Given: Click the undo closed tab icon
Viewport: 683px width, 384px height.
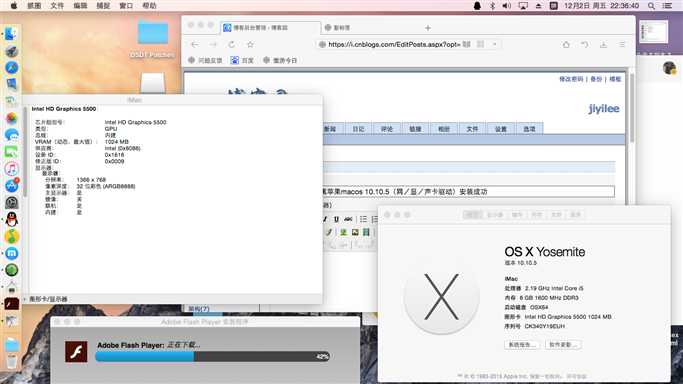Looking at the screenshot, I should click(585, 44).
